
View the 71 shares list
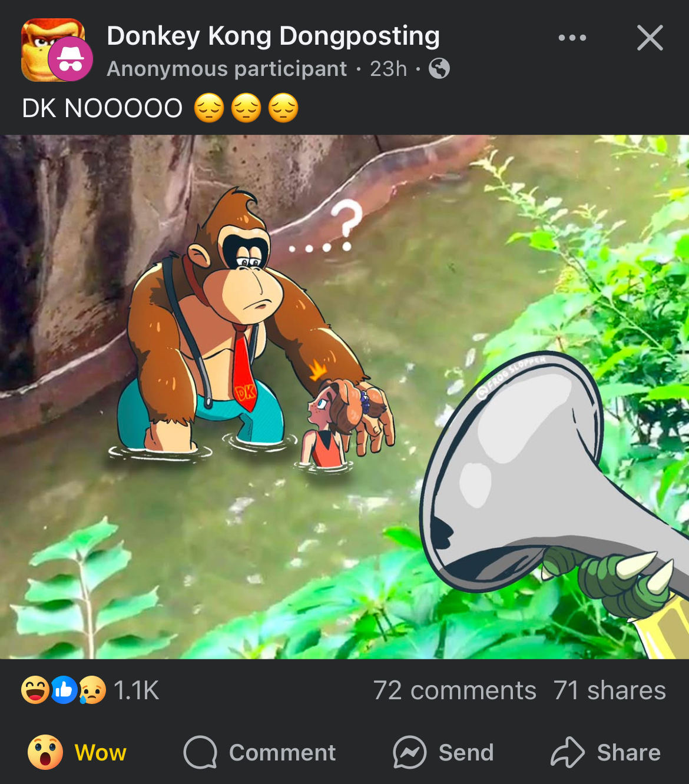(609, 690)
